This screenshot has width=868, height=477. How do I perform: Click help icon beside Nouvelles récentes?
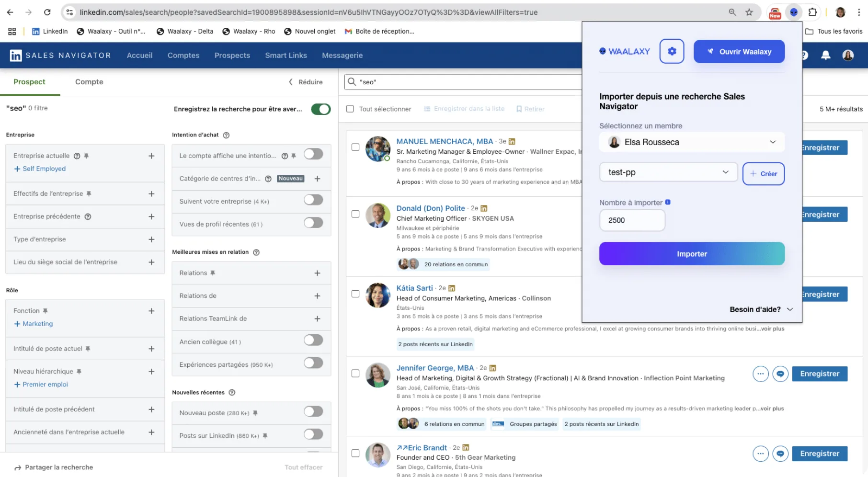click(232, 392)
